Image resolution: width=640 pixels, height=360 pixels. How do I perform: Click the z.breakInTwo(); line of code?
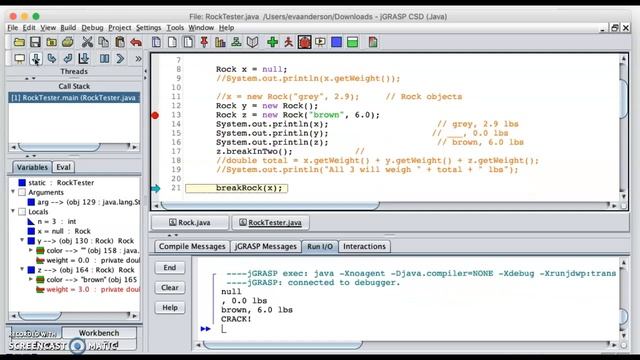[x=254, y=151]
